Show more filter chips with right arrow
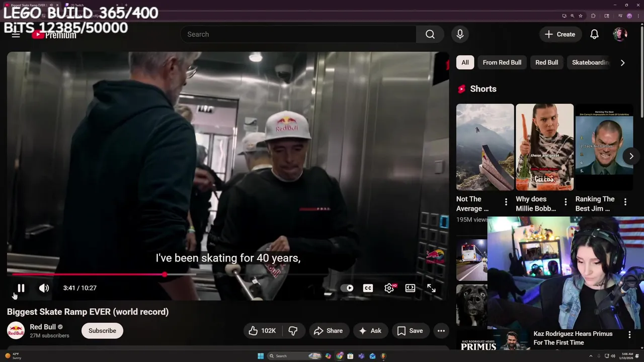 click(622, 63)
